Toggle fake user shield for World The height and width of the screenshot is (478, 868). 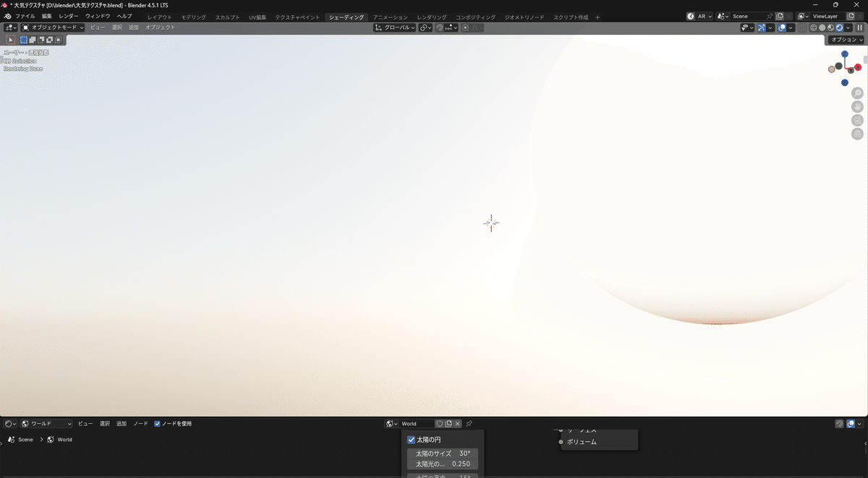(439, 424)
